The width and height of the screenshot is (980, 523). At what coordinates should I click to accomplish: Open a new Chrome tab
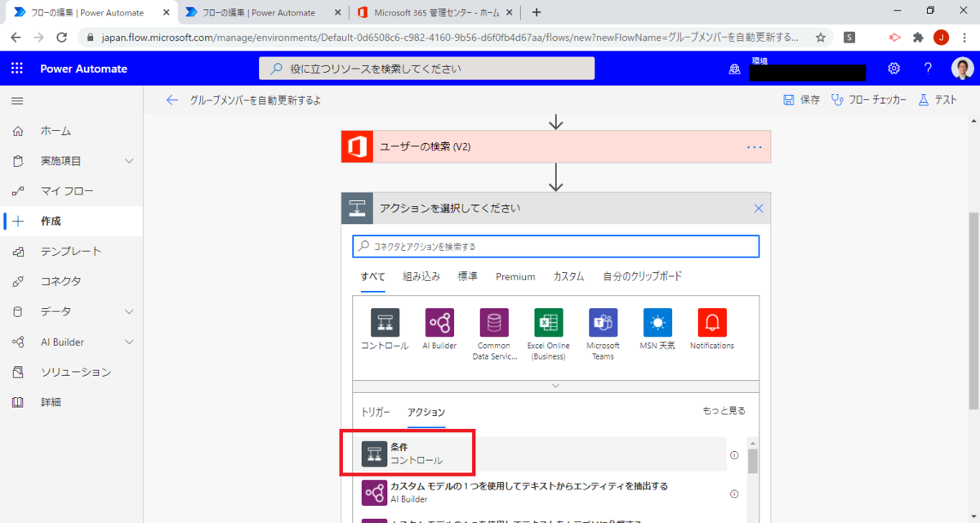pyautogui.click(x=537, y=12)
